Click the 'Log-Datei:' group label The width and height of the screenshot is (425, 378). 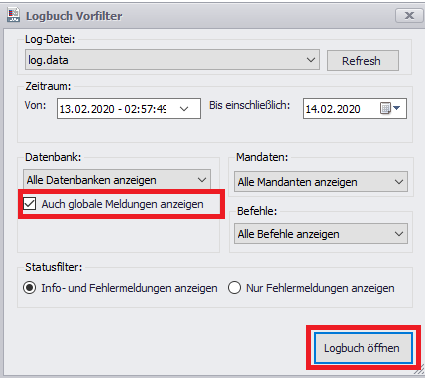pyautogui.click(x=50, y=39)
